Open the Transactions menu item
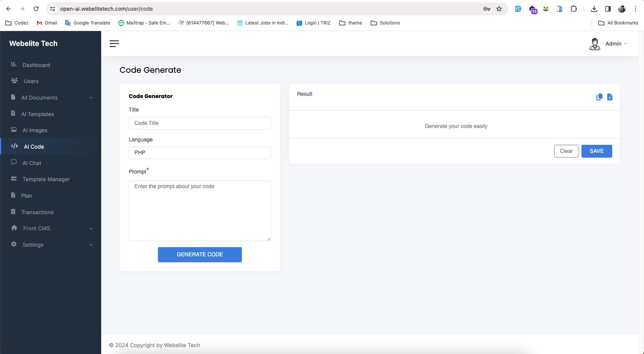This screenshot has height=354, width=644. 37,212
